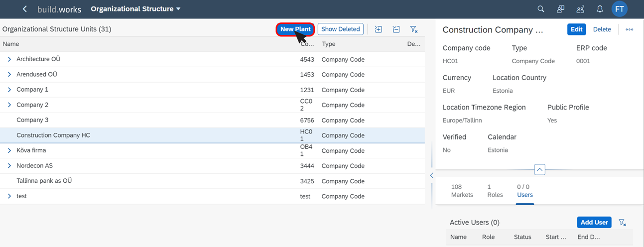Click the expand all rows icon
The image size is (644, 247).
point(378,29)
